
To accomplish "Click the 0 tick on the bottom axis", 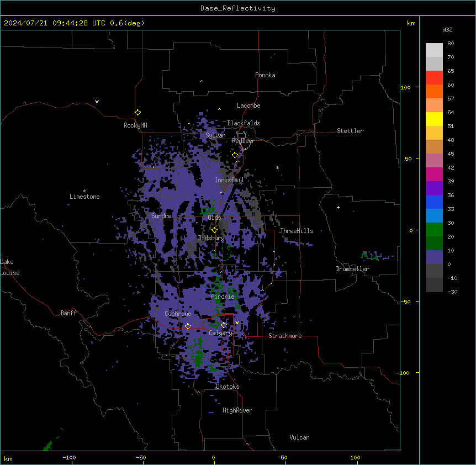I will [x=213, y=457].
